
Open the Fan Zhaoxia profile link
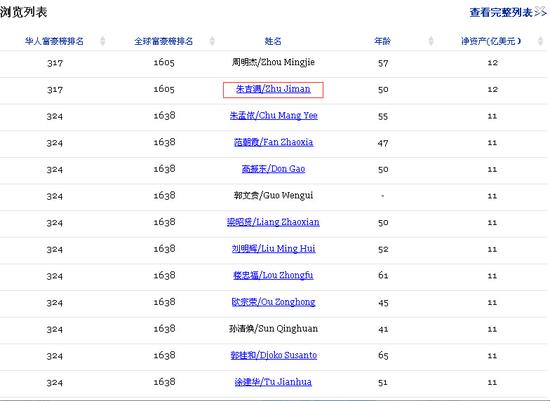click(274, 142)
